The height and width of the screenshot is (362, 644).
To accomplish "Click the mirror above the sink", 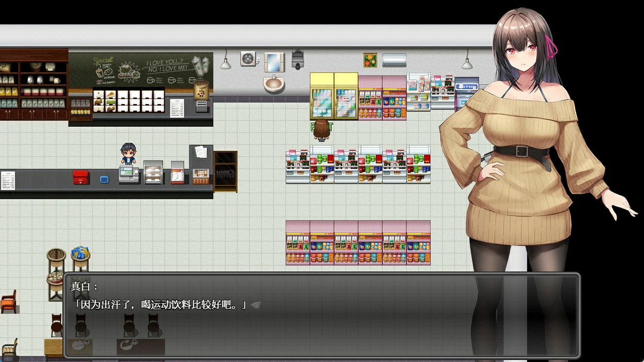I will pos(274,62).
